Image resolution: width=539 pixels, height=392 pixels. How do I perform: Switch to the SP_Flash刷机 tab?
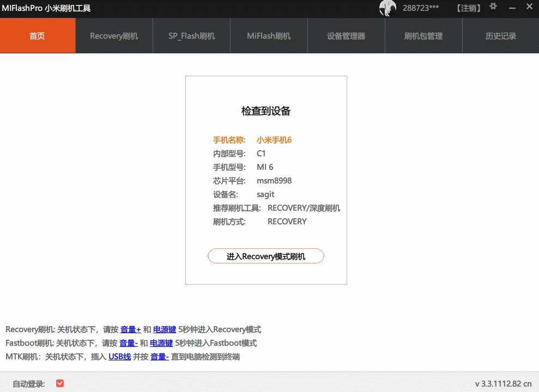tap(191, 35)
